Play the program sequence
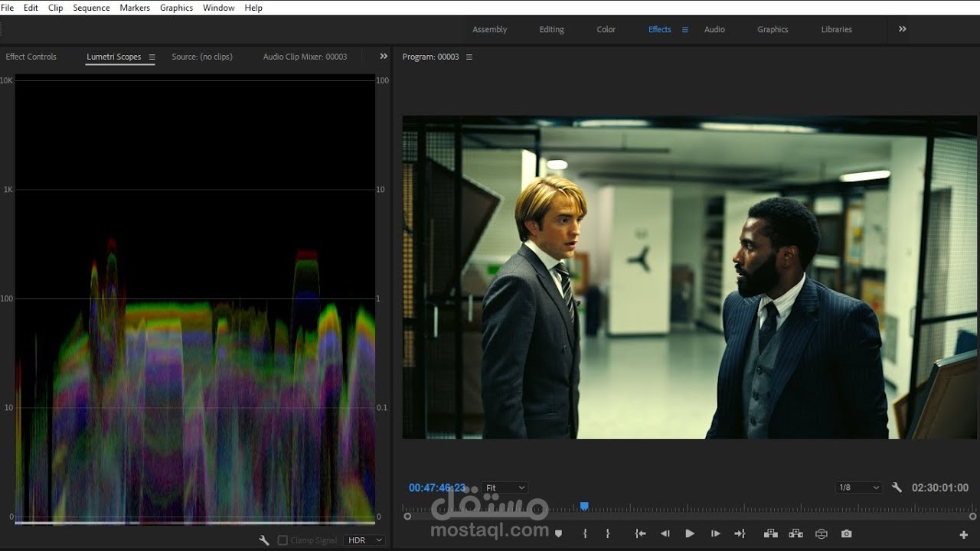 (690, 533)
